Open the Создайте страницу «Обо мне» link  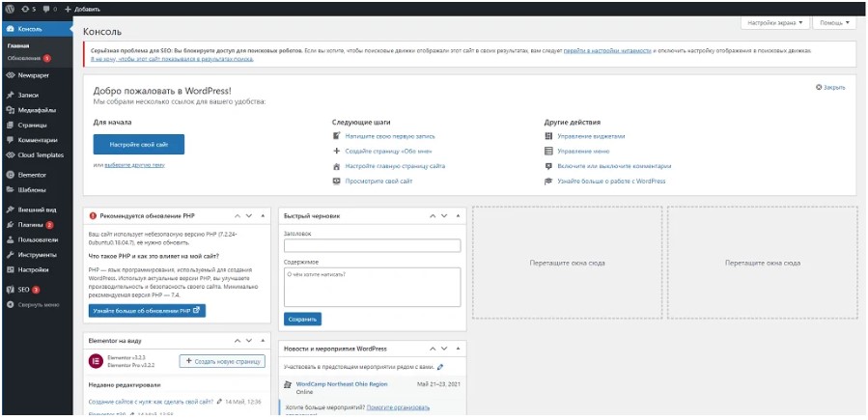[x=388, y=151]
